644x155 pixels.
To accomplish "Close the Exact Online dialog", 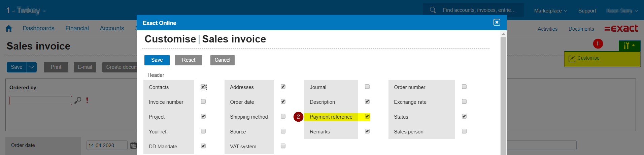I will coord(497,22).
